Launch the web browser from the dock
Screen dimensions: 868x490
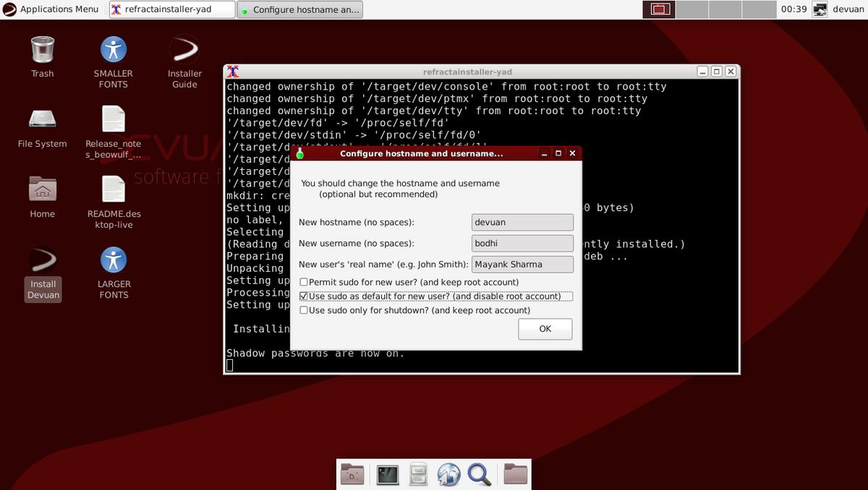(x=448, y=475)
